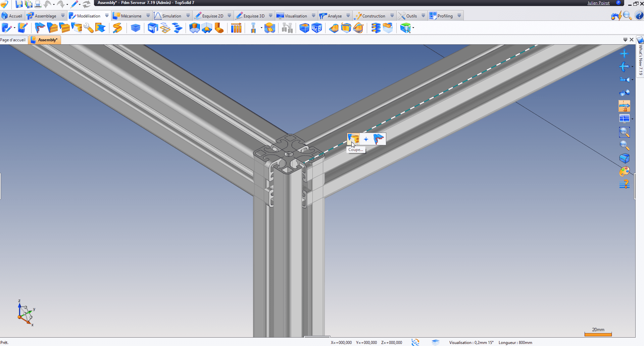Click the color palette icon
This screenshot has width=644, height=346.
624,171
